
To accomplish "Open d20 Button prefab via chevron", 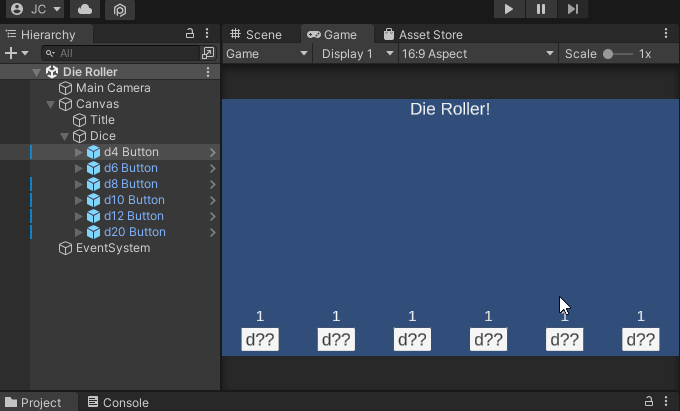I will click(212, 232).
